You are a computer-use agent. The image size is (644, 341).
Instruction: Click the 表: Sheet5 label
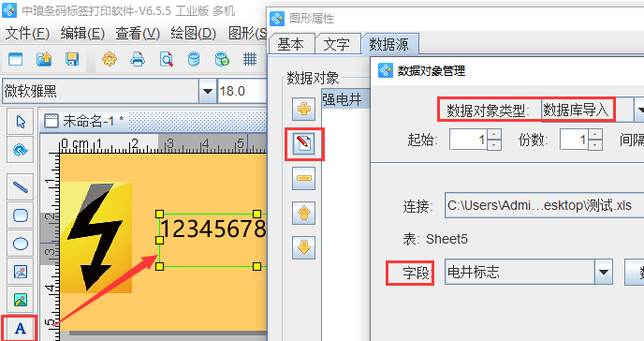435,239
